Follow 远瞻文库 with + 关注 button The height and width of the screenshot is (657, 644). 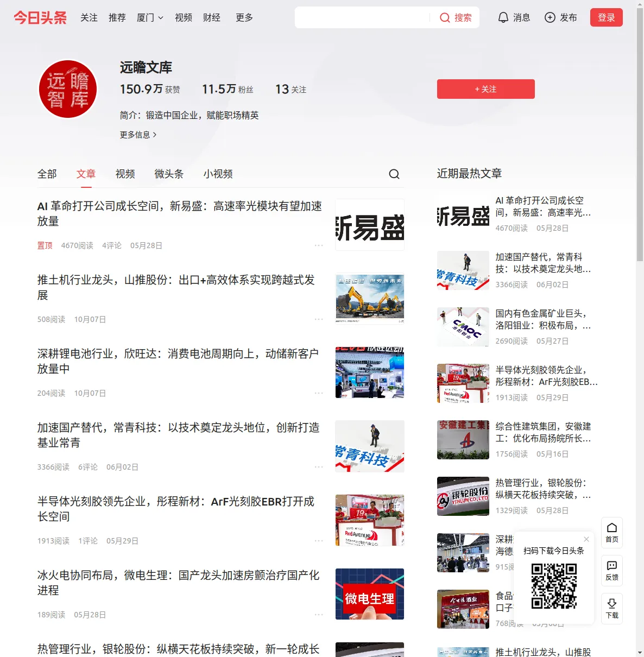(x=486, y=89)
